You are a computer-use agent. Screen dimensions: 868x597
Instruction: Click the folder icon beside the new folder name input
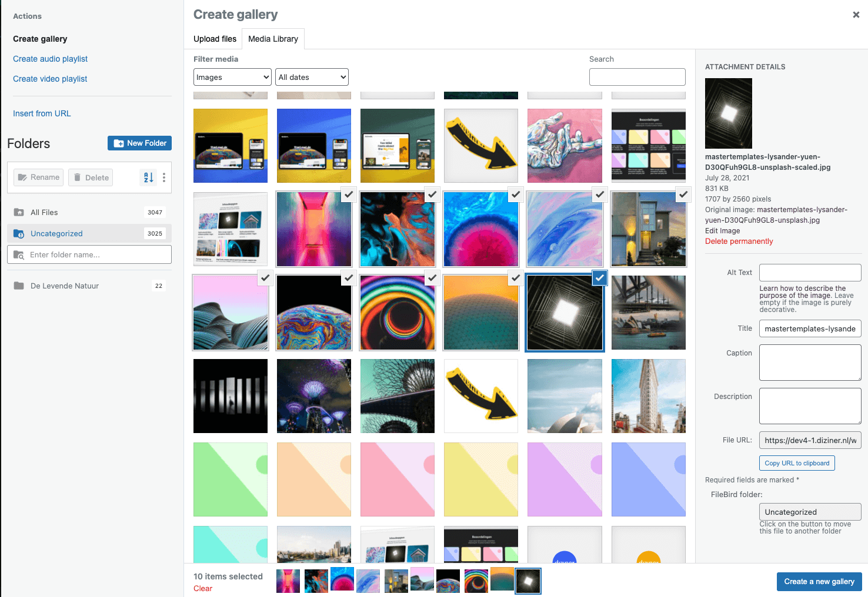click(x=19, y=254)
